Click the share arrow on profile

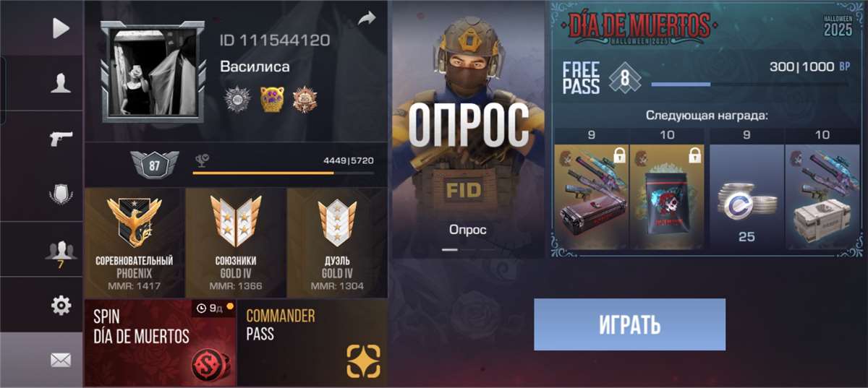tap(367, 17)
